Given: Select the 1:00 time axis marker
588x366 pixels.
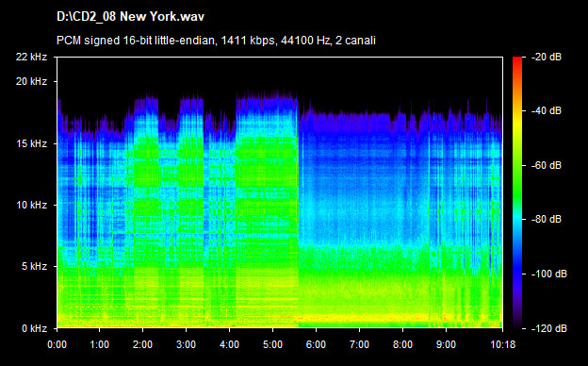Looking at the screenshot, I should point(100,344).
